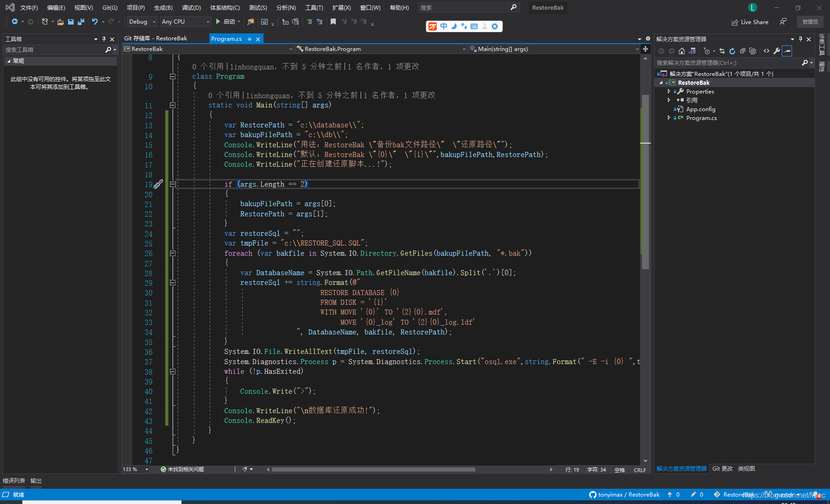Toggle IME moon half-width mode
This screenshot has width=830, height=504.
(x=454, y=26)
